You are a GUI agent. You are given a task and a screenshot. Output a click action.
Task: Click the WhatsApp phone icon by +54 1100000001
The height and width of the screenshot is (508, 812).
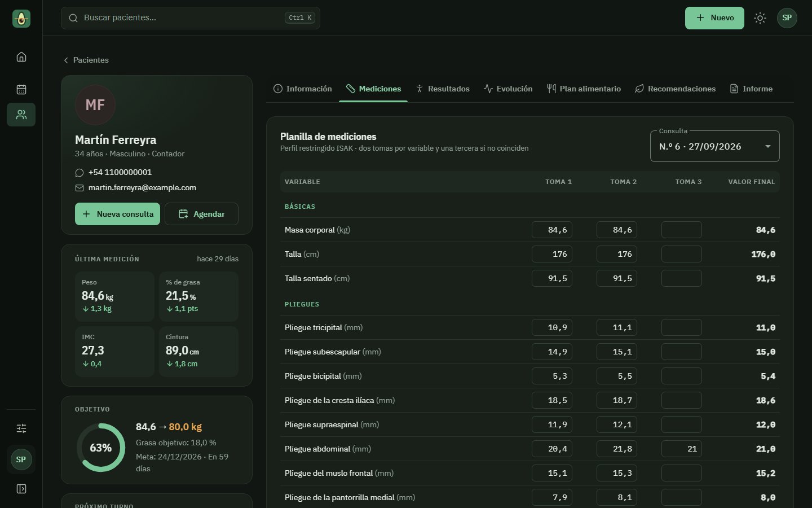click(x=80, y=173)
